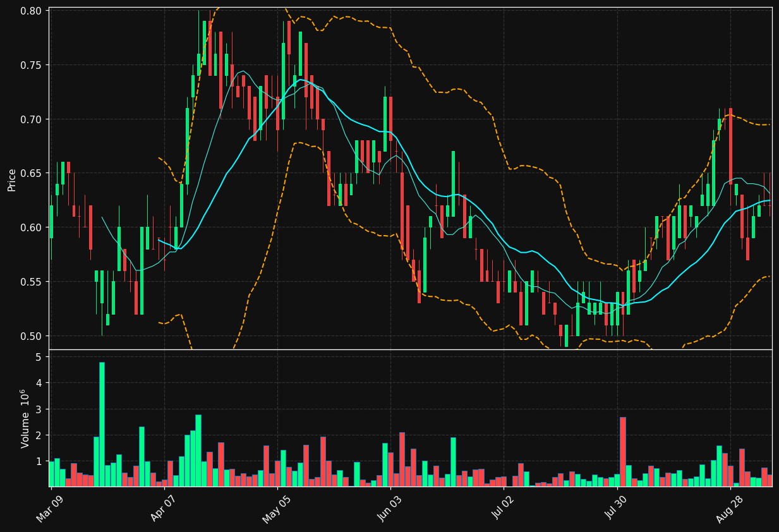Click the tallest green volume bar near 5 million
The image size is (779, 532).
[x=102, y=424]
